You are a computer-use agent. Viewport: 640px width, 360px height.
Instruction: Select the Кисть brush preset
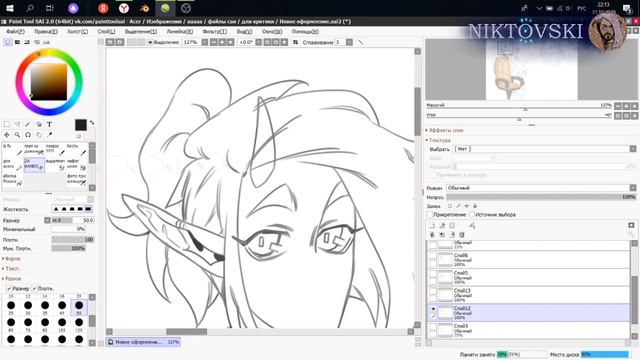pyautogui.click(x=77, y=149)
